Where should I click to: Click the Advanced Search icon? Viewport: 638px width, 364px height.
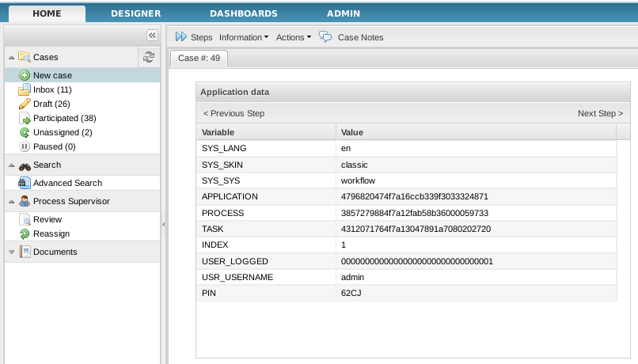[x=25, y=183]
